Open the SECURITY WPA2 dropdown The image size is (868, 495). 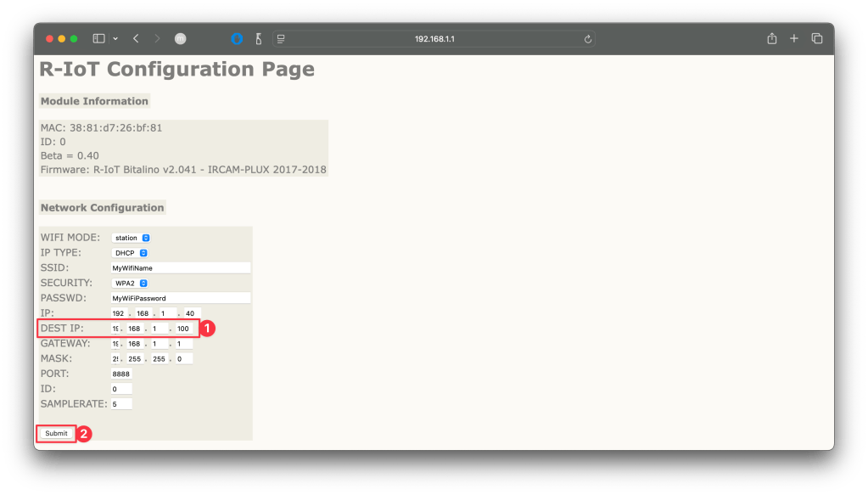[131, 283]
